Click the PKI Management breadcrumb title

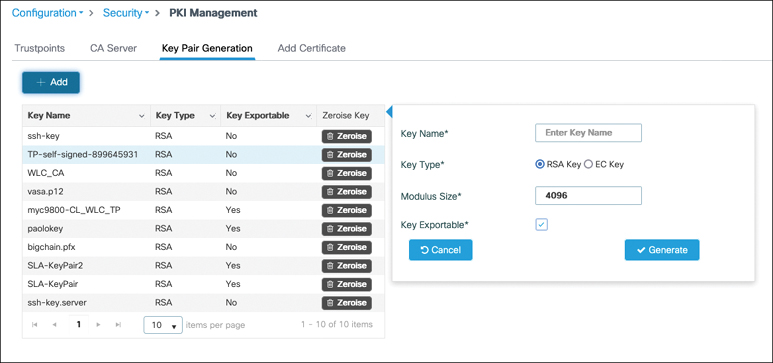[213, 13]
